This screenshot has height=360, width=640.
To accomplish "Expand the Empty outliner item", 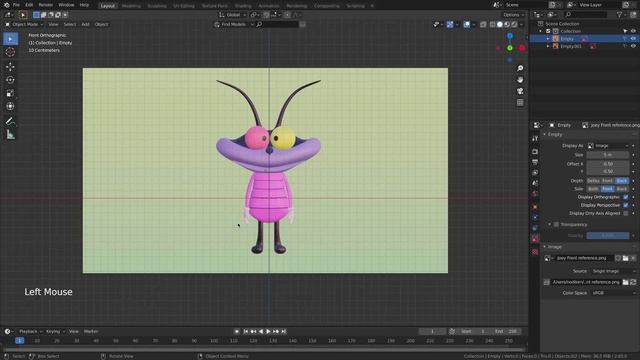I will (x=548, y=39).
